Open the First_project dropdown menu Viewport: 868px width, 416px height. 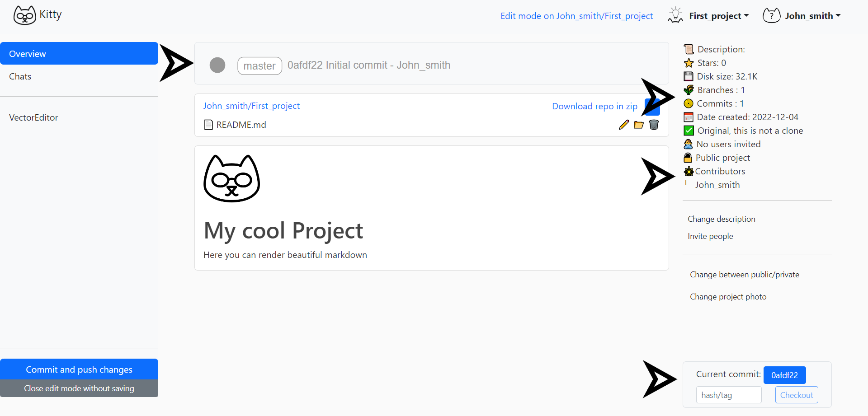718,16
